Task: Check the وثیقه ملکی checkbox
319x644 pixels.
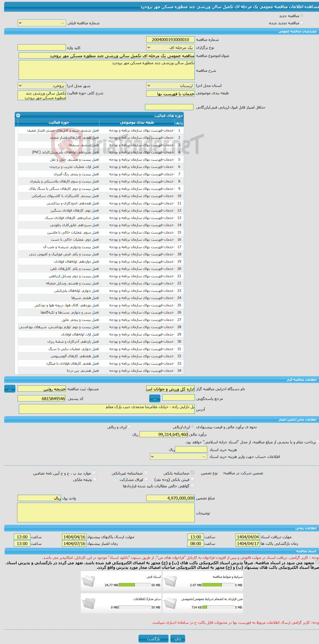Action: (x=95, y=479)
